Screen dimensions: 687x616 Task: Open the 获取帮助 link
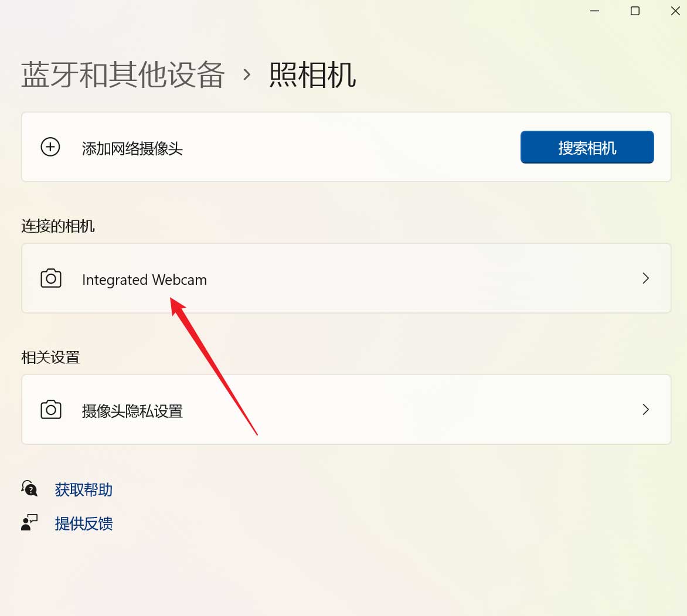pyautogui.click(x=83, y=488)
